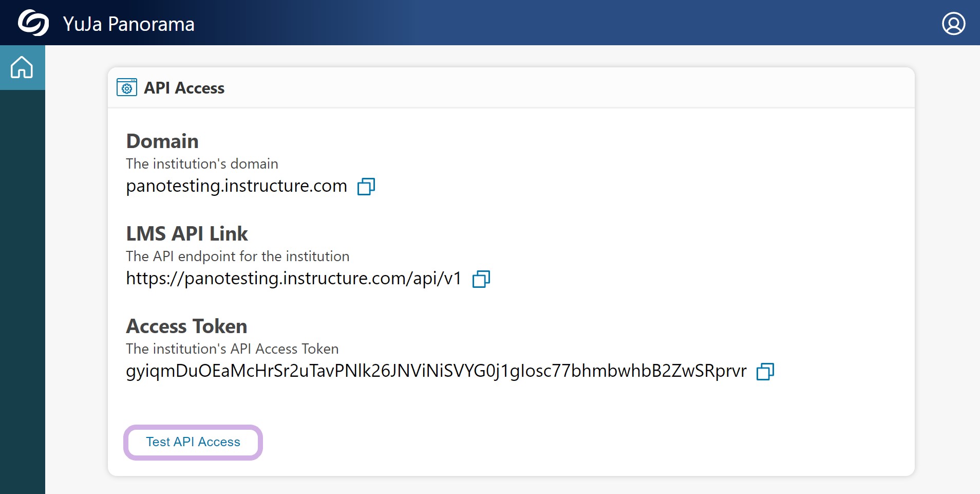Click the LMS API Link heading

(187, 233)
